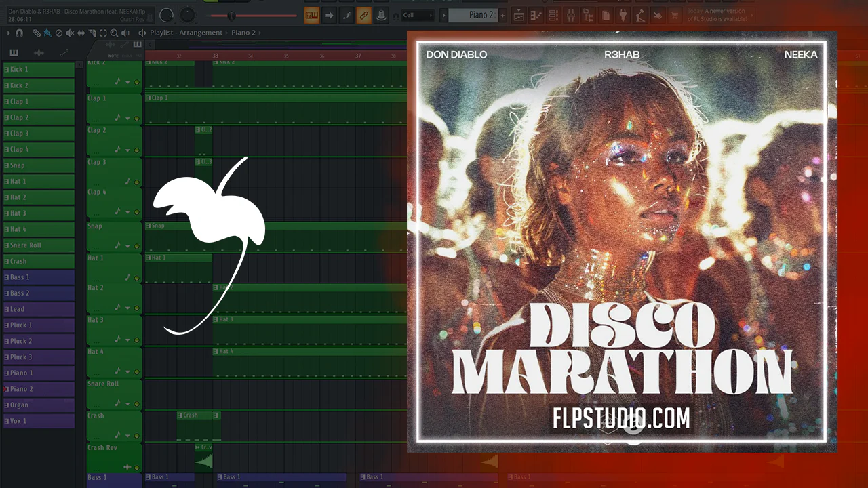Add a new pattern with plus button

[502, 15]
